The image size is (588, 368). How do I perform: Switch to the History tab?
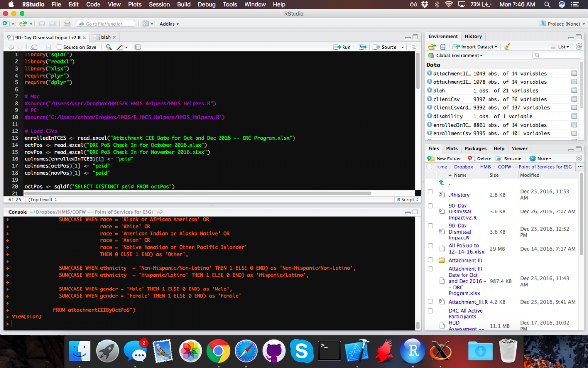pos(473,36)
